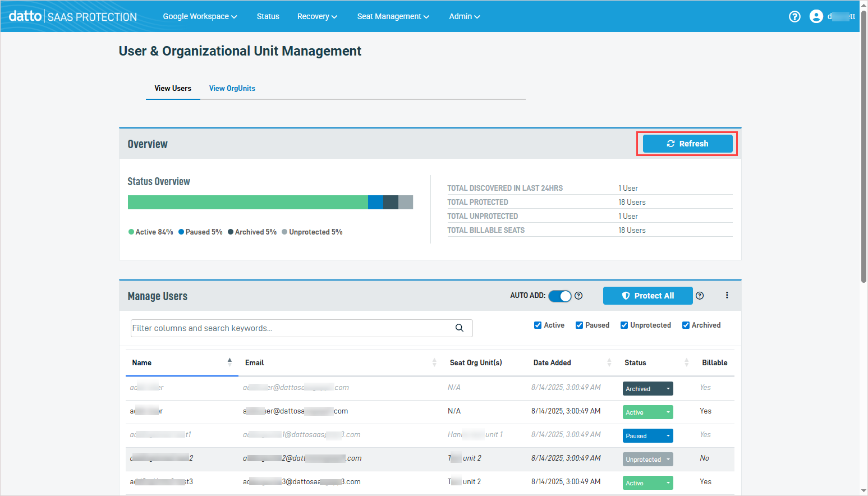Sort by Email column arrows
Viewport: 868px width, 496px height.
pos(434,362)
